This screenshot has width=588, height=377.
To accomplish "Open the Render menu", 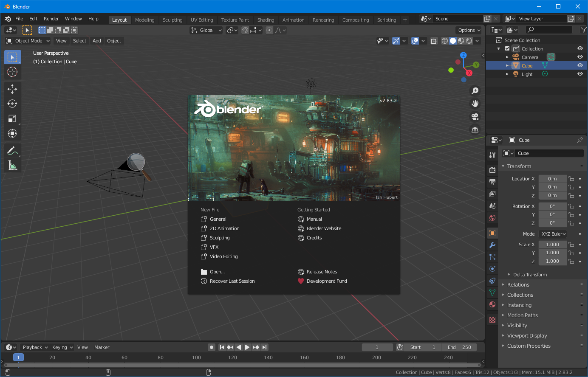I will pos(51,19).
